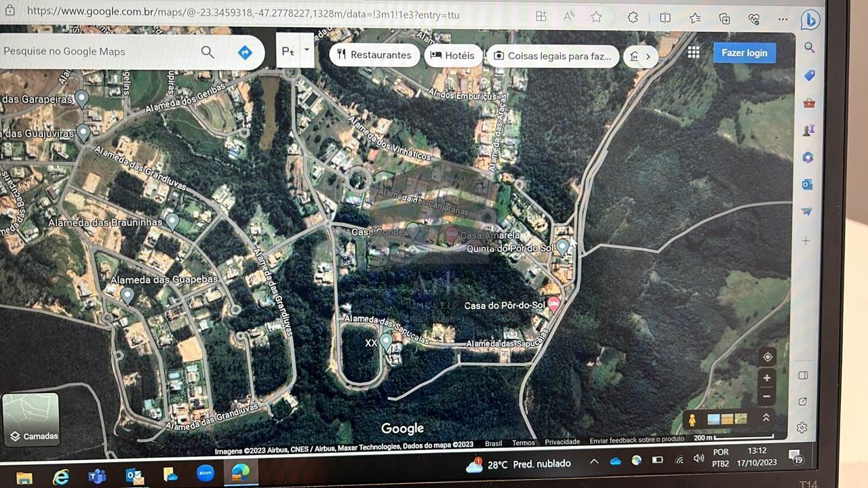
Task: Open Zoom from the Windows taskbar
Action: point(205,473)
